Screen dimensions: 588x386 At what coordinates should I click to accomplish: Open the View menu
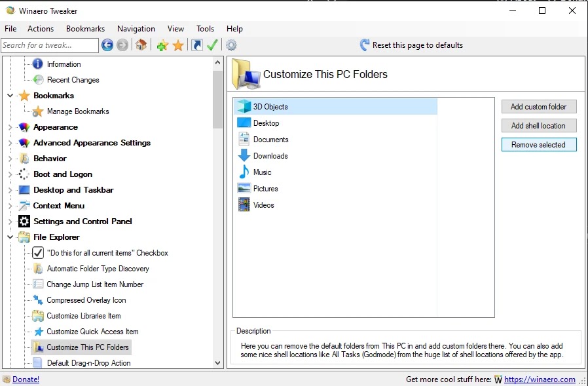pyautogui.click(x=175, y=29)
